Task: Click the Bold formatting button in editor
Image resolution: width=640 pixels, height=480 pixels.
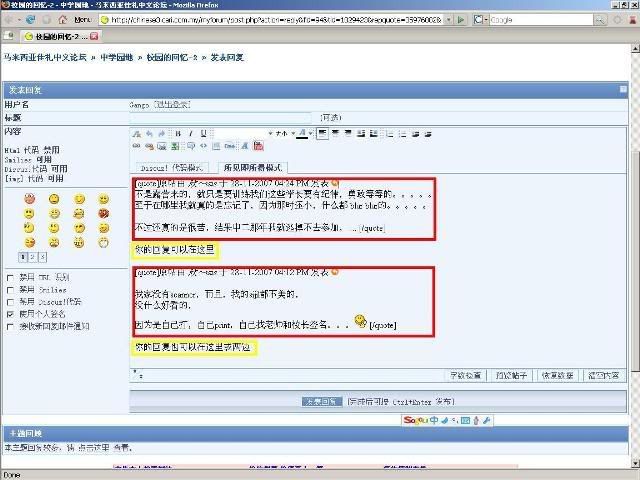Action: 177,133
